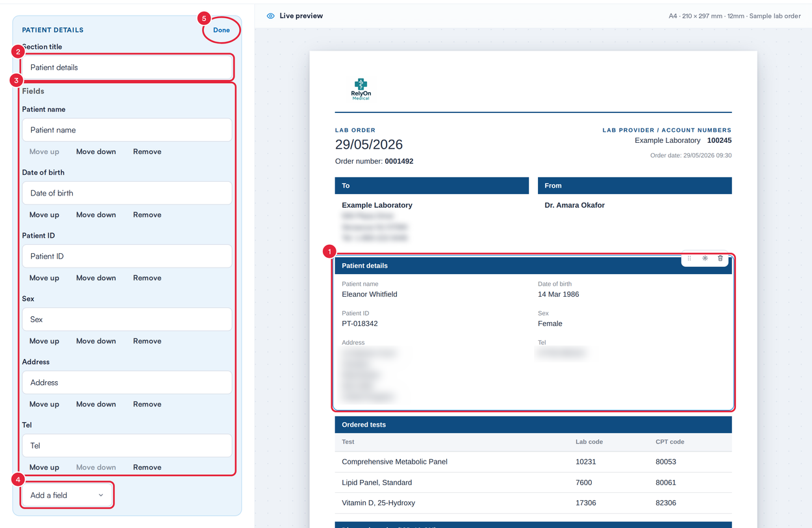Click order number 0001492 text

pyautogui.click(x=374, y=161)
